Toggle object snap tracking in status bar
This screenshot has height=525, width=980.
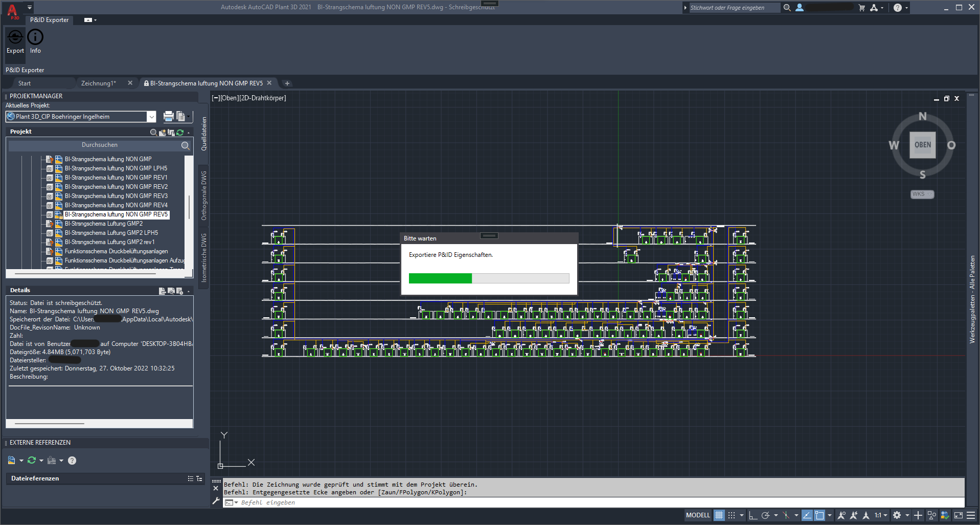pyautogui.click(x=807, y=515)
